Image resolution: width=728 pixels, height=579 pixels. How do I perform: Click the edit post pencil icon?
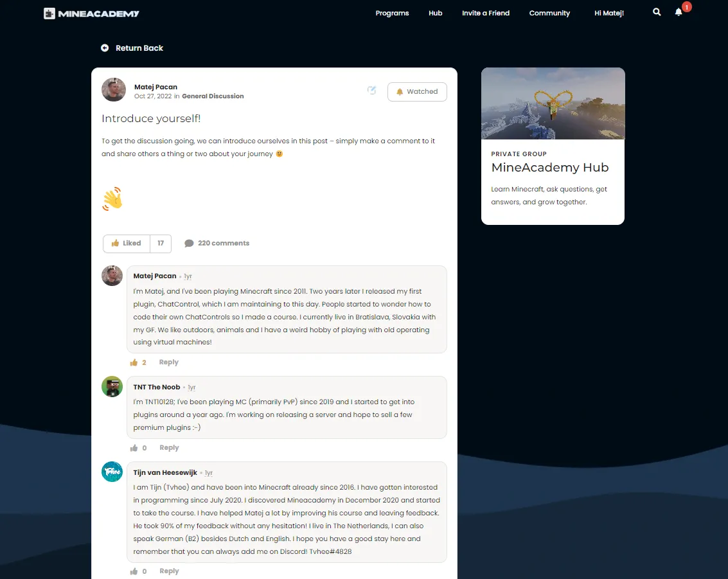371,90
